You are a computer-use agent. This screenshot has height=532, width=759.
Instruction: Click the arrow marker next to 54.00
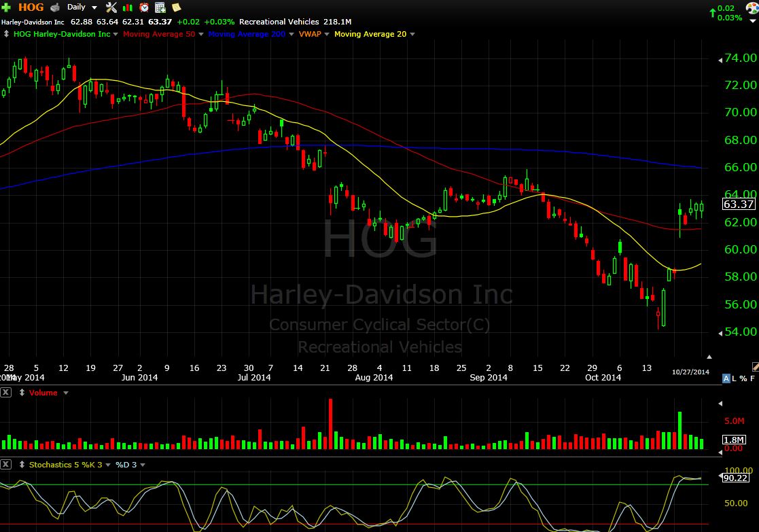720,333
